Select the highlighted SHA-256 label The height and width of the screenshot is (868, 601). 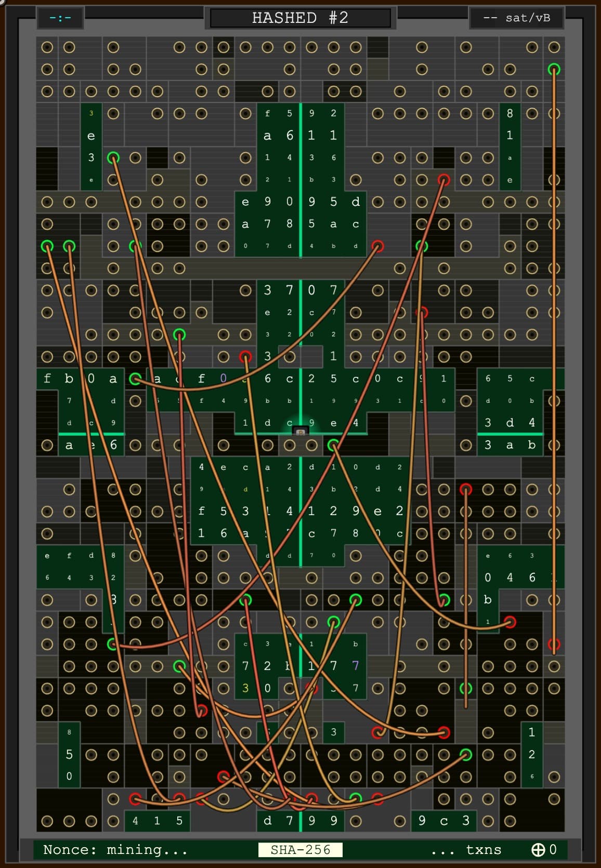[x=300, y=849]
